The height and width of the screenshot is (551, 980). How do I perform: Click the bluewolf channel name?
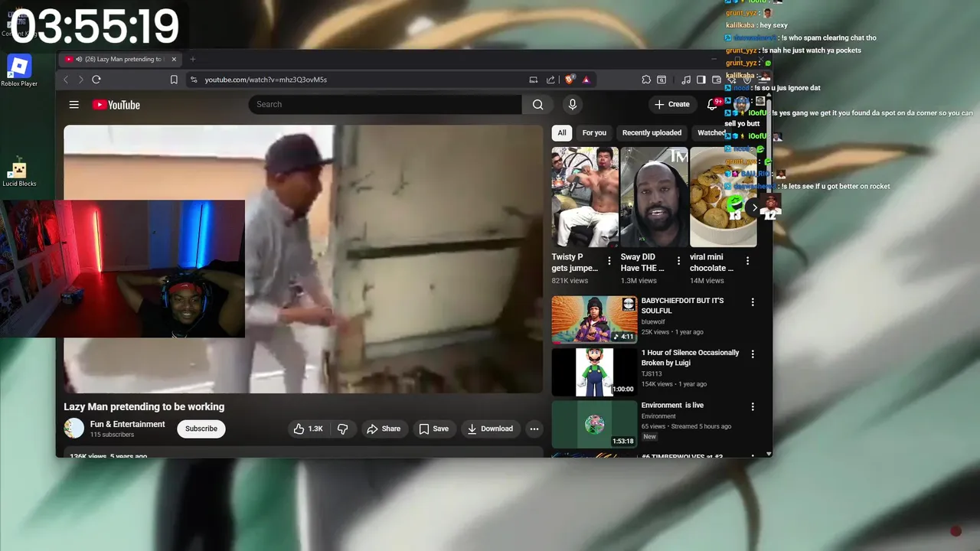(x=655, y=322)
